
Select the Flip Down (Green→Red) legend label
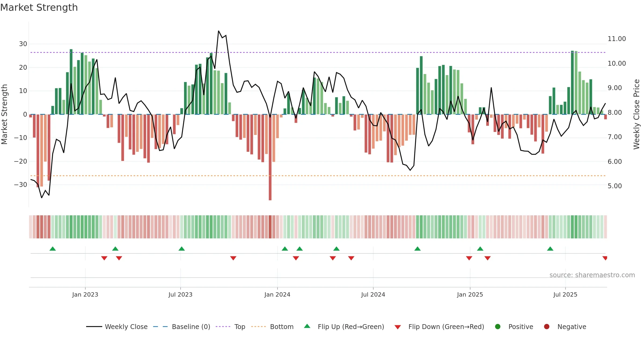click(446, 327)
